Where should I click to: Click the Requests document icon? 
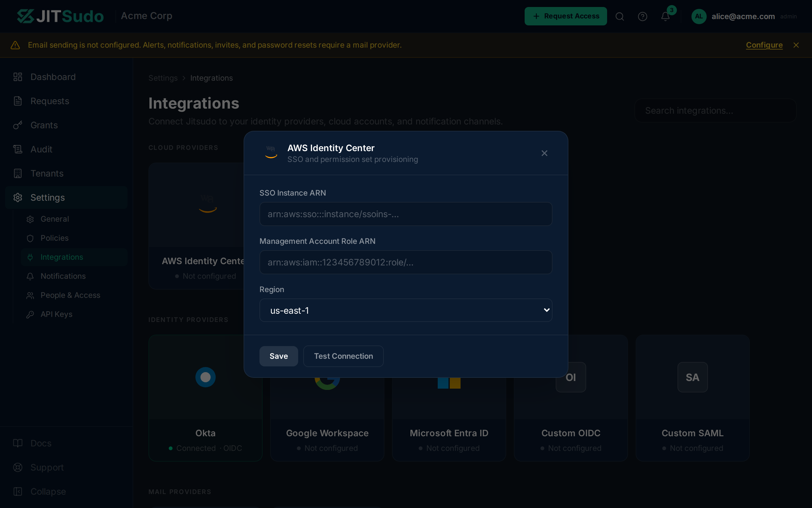pos(18,101)
